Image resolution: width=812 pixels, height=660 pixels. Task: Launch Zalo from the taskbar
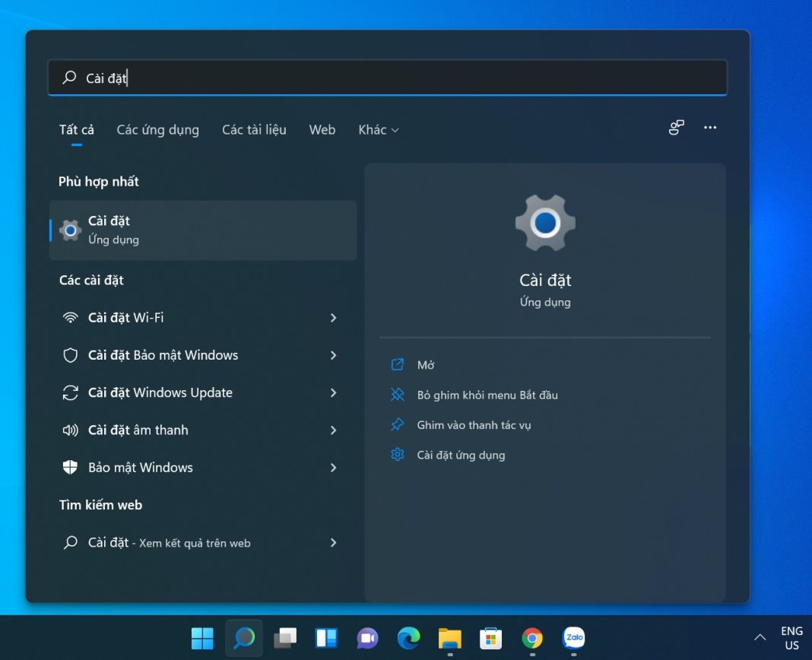pyautogui.click(x=573, y=638)
